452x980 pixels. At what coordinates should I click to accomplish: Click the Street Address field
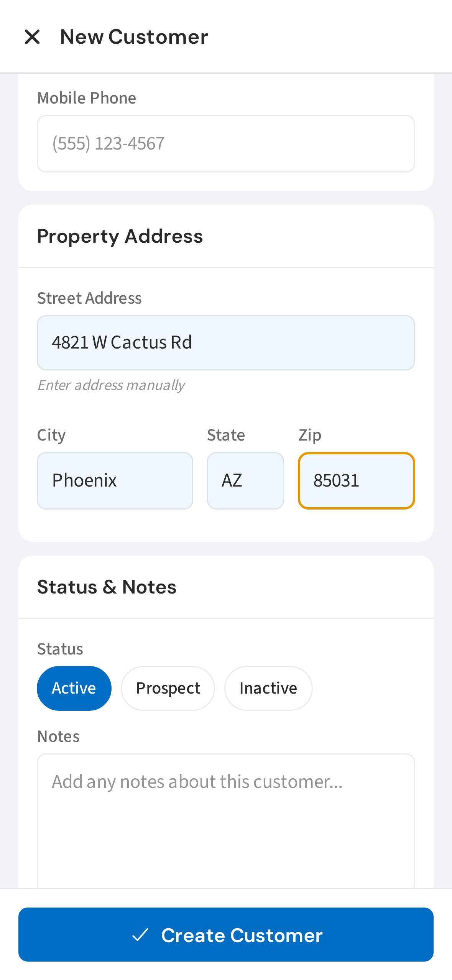tap(226, 343)
